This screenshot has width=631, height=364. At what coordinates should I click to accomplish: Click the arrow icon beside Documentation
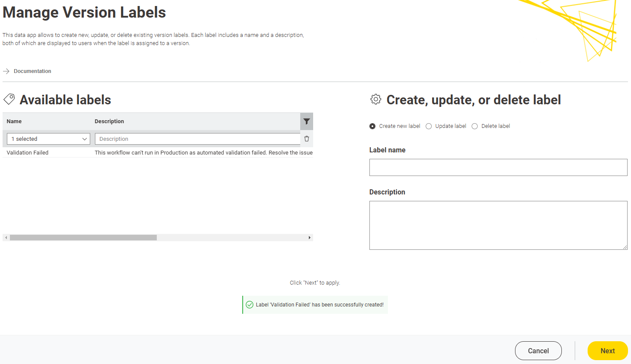click(6, 71)
